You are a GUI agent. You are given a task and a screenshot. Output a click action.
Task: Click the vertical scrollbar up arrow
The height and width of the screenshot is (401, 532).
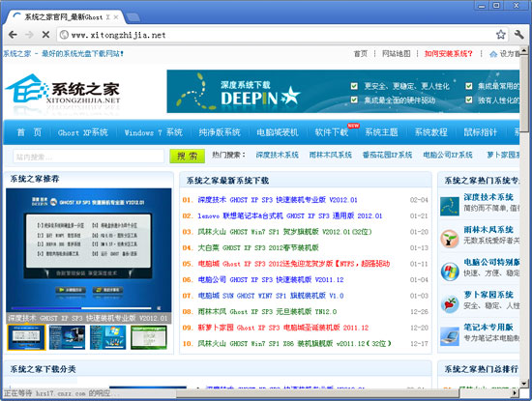pyautogui.click(x=524, y=51)
